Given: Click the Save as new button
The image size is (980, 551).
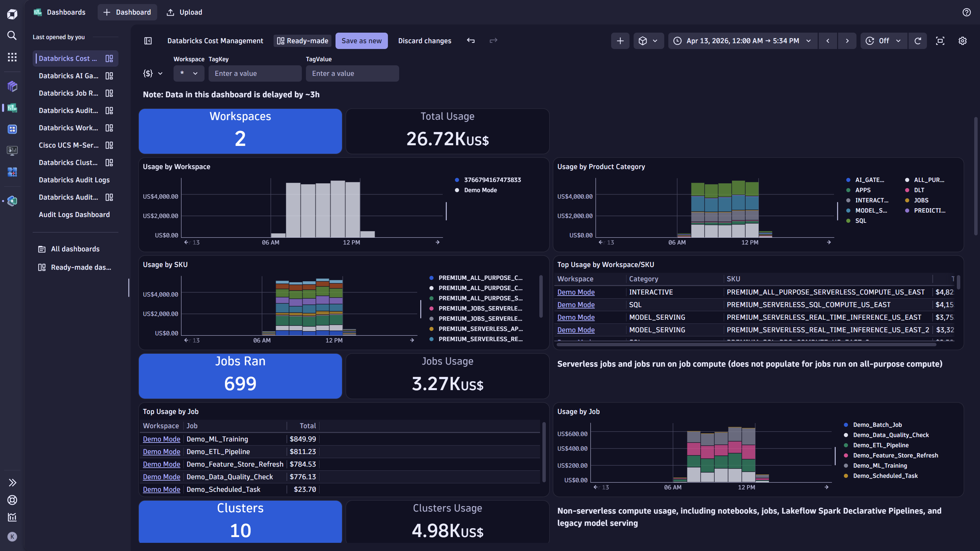Looking at the screenshot, I should pos(361,40).
